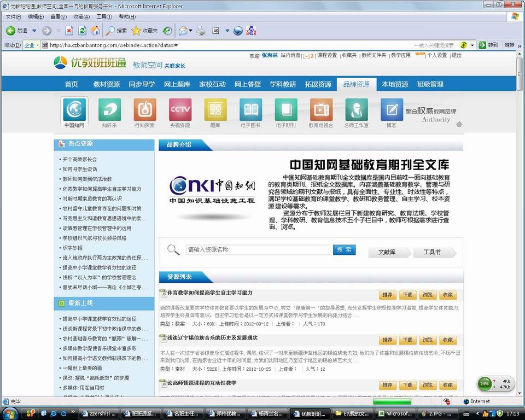This screenshot has width=525, height=420.
Task: Click the browser Home toolbar icon
Action: tap(95, 31)
